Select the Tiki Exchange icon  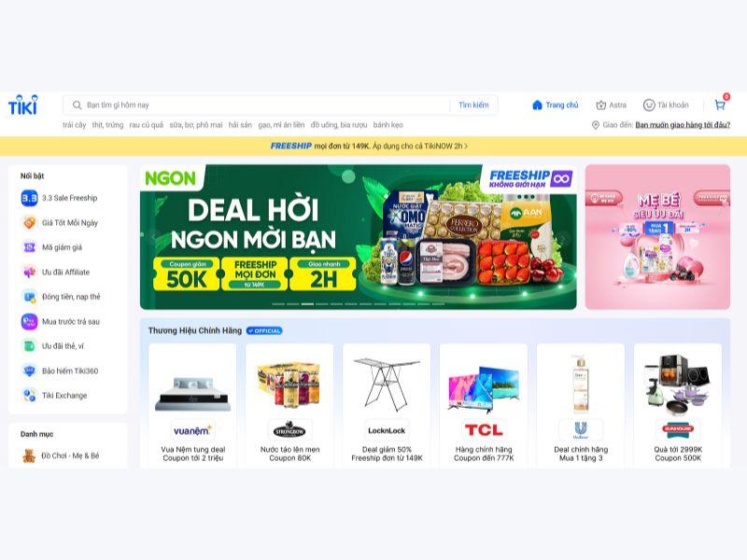(x=29, y=395)
